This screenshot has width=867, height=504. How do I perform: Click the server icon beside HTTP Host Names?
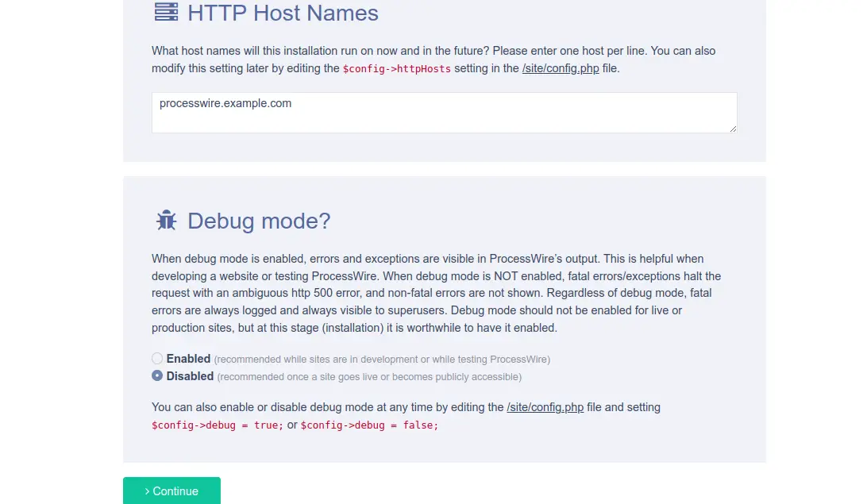[x=166, y=12]
